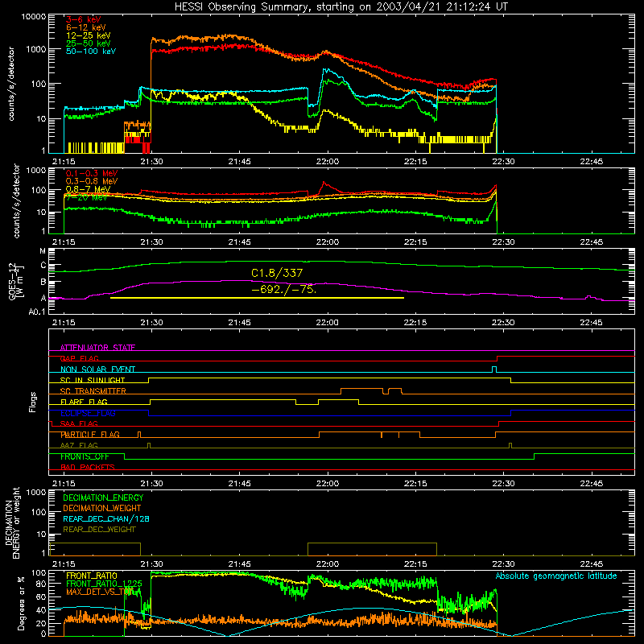Click the A0.1 tick label in GOES panel
644x644 pixels.
[x=37, y=312]
